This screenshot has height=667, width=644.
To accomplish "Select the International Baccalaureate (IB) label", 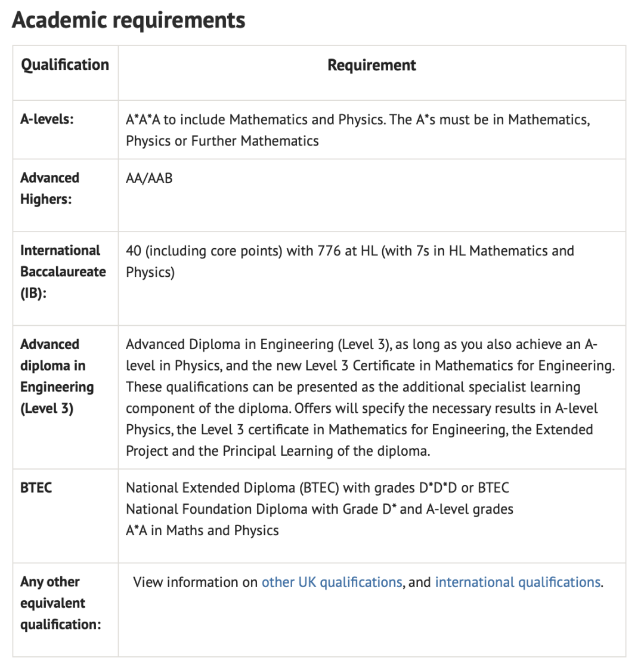I will (63, 272).
